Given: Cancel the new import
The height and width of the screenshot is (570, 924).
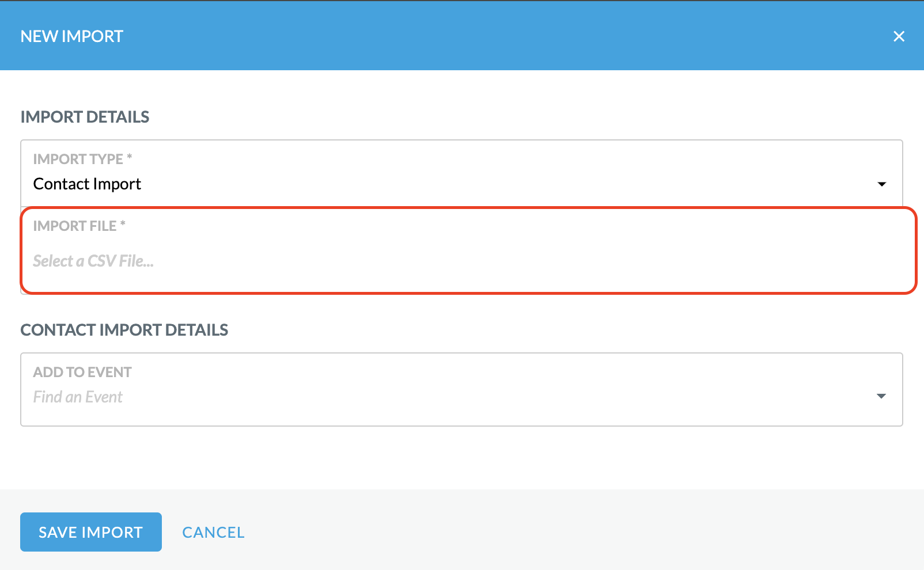Looking at the screenshot, I should click(213, 533).
